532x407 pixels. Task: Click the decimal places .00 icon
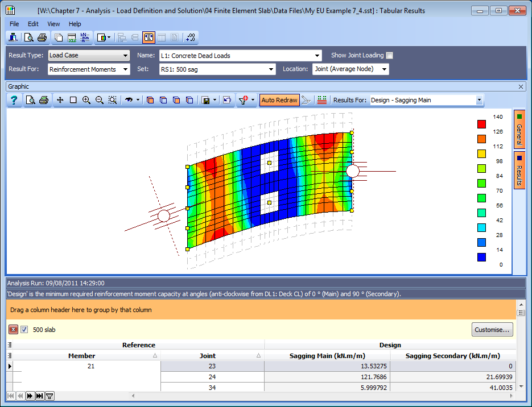point(191,38)
